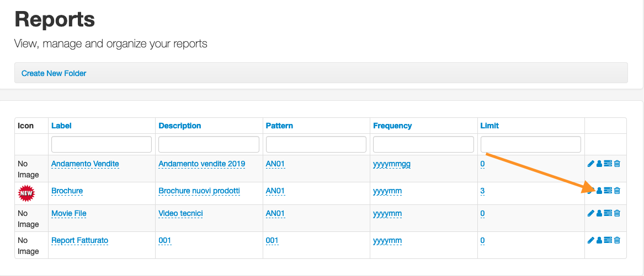The width and height of the screenshot is (644, 276).
Task: Edit the Limit value 3 for Brochure
Action: pos(483,191)
